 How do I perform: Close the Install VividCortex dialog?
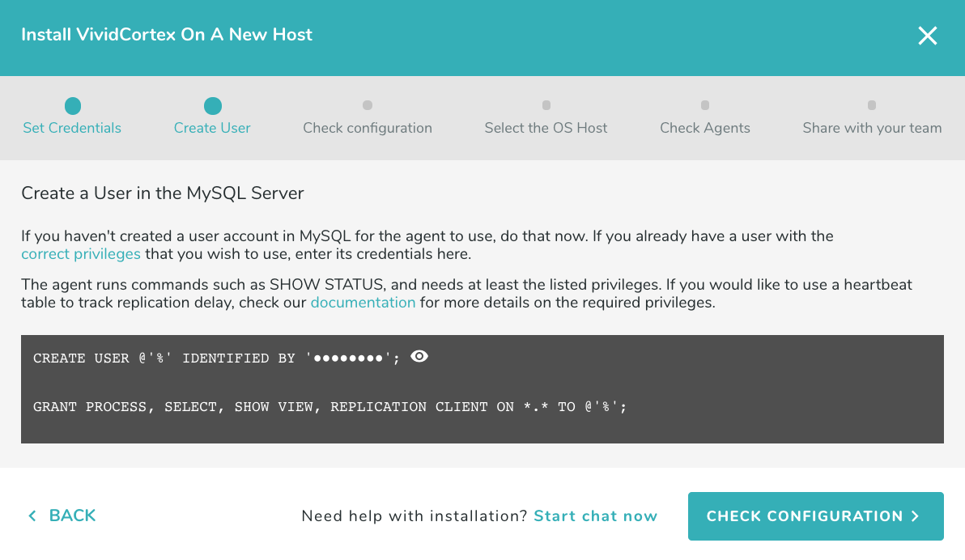pyautogui.click(x=927, y=36)
